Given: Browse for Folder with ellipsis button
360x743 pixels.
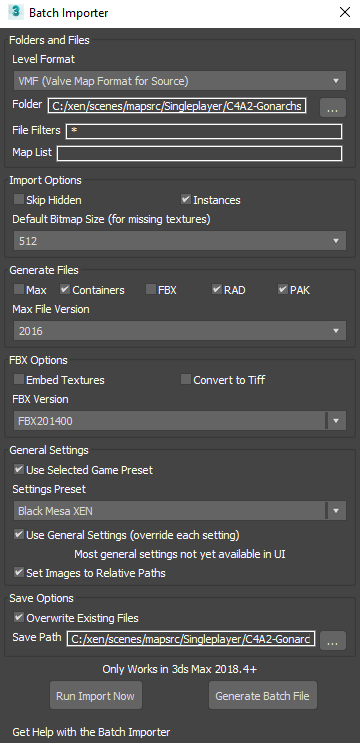Looking at the screenshot, I should click(x=333, y=108).
